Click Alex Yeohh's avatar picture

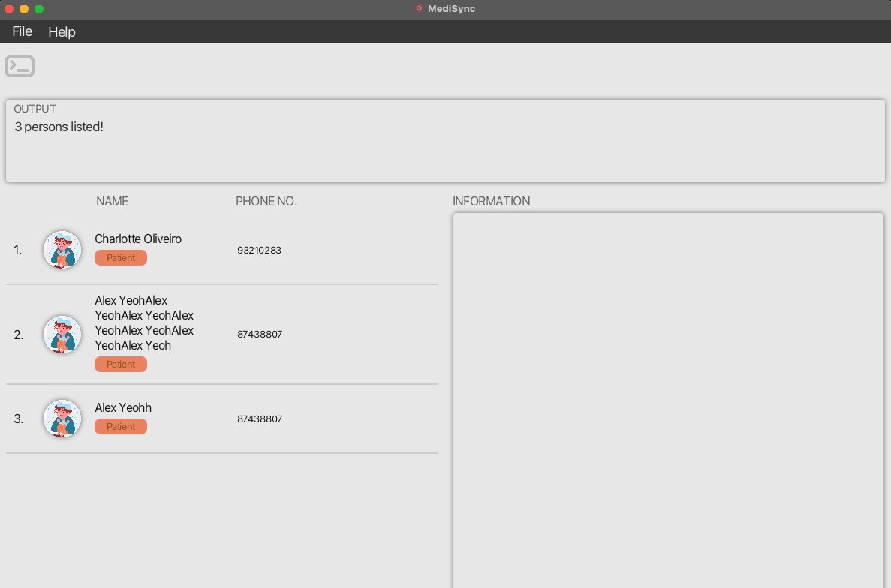point(62,418)
